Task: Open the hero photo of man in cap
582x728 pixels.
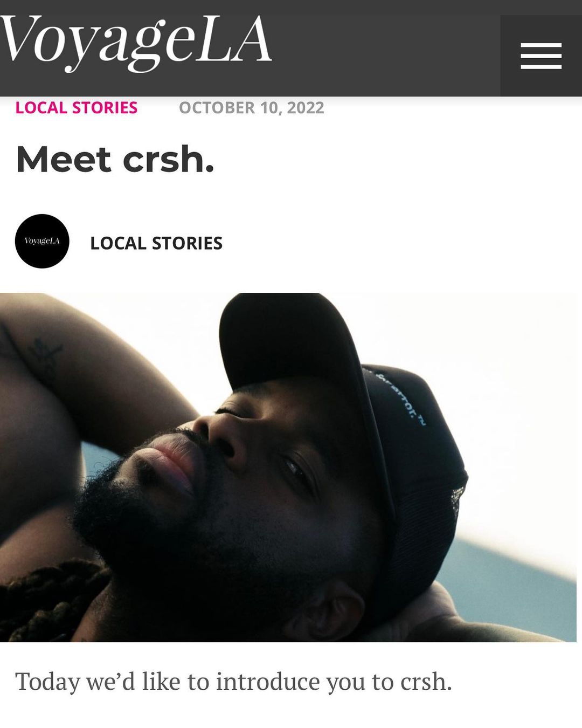Action: [x=288, y=467]
